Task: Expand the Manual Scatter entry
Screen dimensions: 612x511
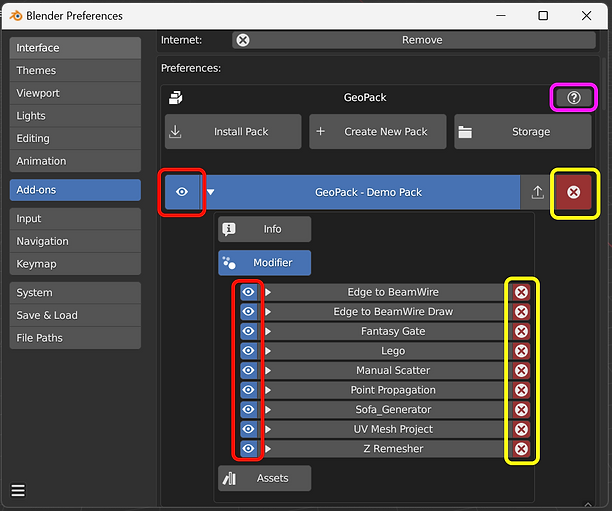Action: click(x=268, y=370)
